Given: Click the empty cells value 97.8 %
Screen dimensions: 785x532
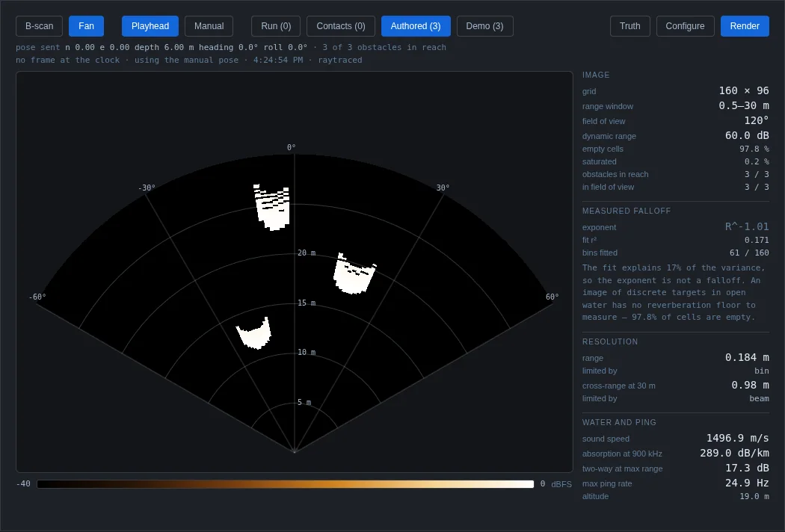Looking at the screenshot, I should pos(754,149).
